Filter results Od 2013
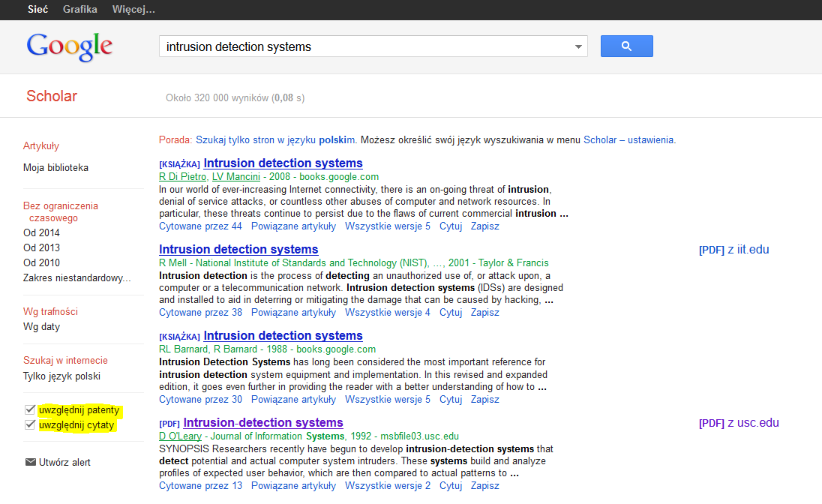822x504 pixels. (41, 247)
